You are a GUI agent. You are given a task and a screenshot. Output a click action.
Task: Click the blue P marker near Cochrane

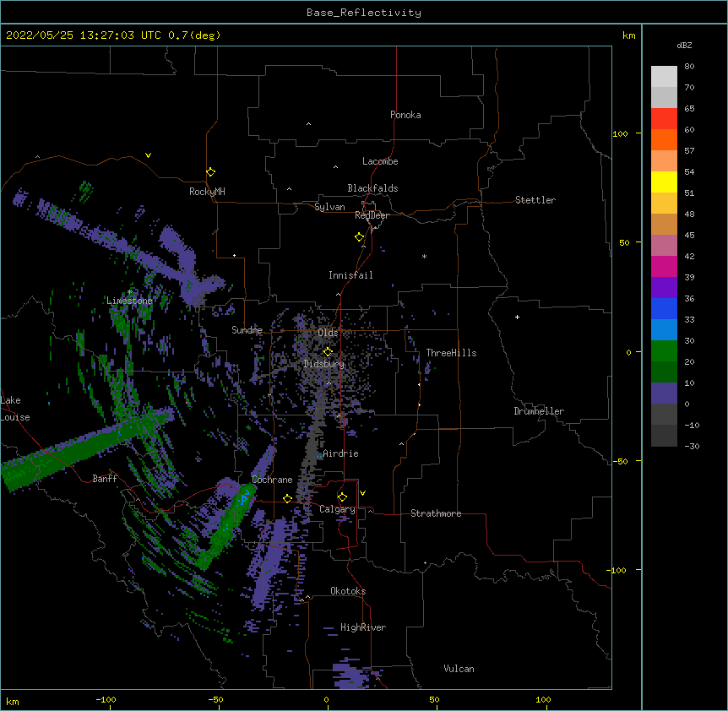click(x=244, y=500)
